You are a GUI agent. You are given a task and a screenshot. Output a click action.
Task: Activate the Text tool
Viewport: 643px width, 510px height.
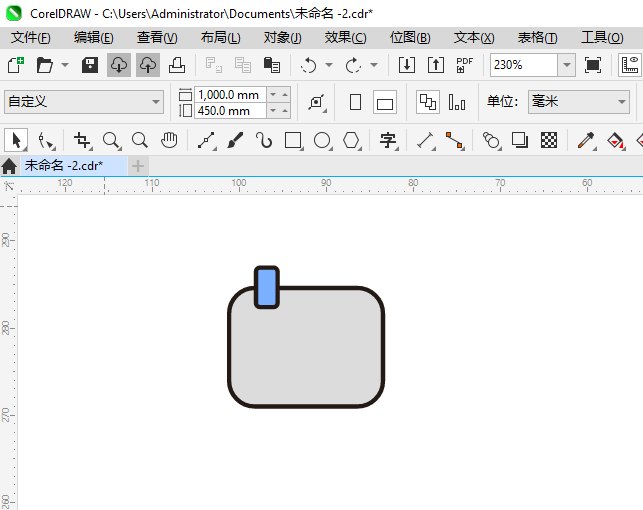tap(388, 140)
